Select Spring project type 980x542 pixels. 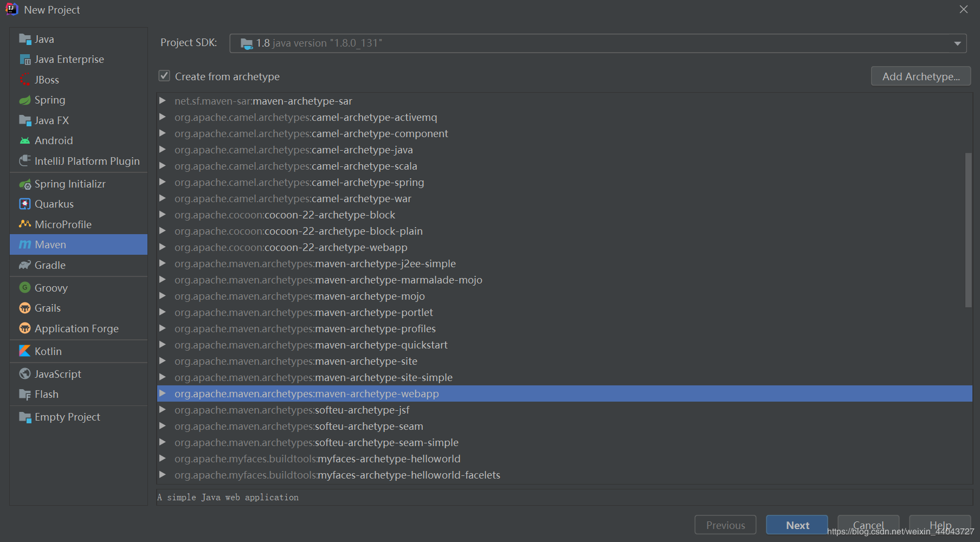click(x=79, y=100)
